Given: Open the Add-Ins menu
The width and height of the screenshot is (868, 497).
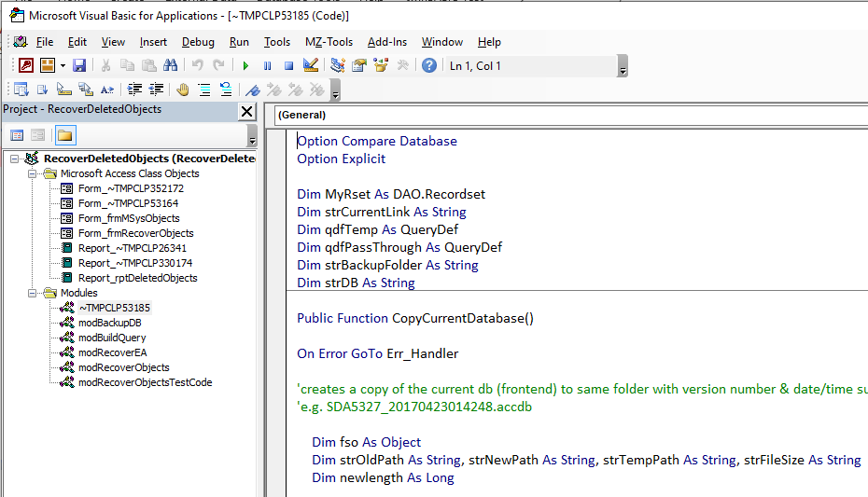Looking at the screenshot, I should tap(387, 42).
